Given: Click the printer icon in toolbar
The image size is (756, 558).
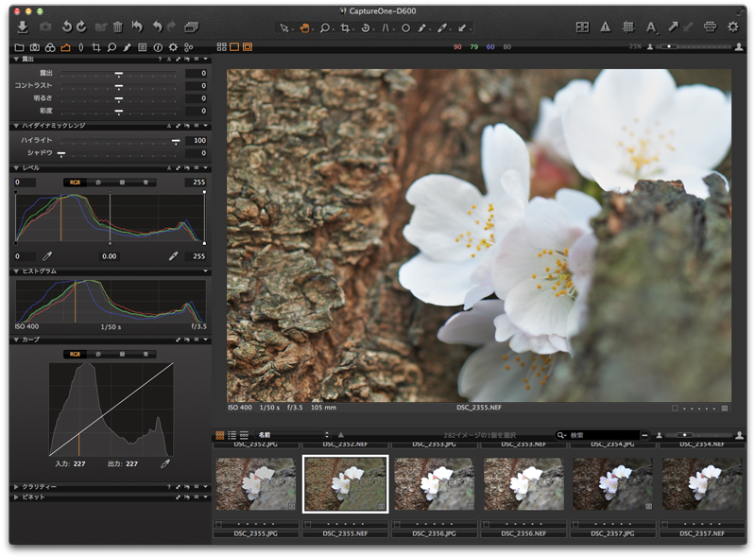Looking at the screenshot, I should tap(710, 27).
